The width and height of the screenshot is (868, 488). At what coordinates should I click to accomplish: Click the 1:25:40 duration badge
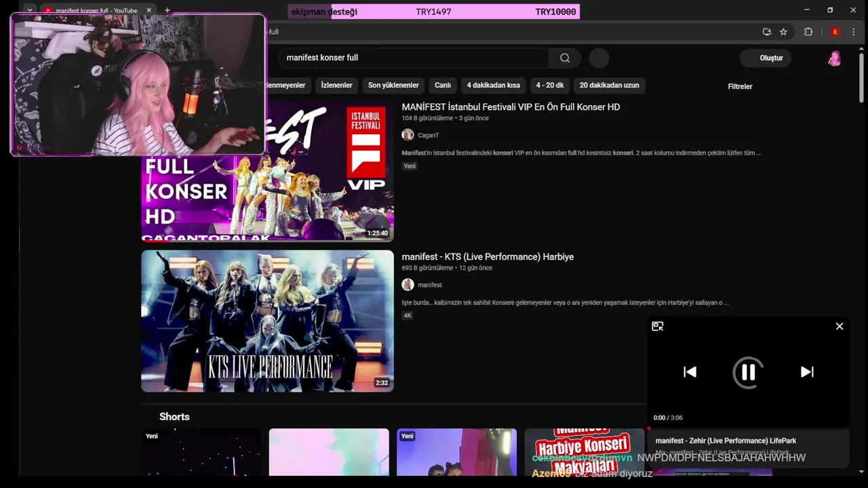click(378, 233)
